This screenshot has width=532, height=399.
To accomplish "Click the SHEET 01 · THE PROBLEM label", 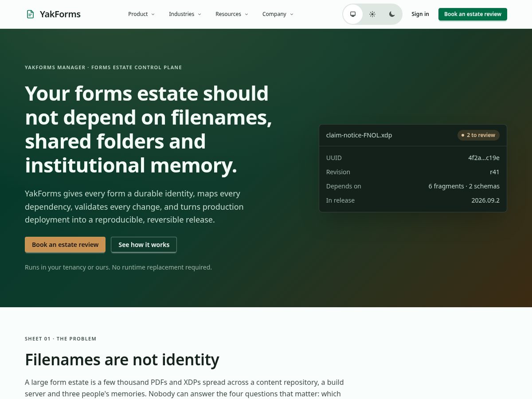I will tap(61, 339).
